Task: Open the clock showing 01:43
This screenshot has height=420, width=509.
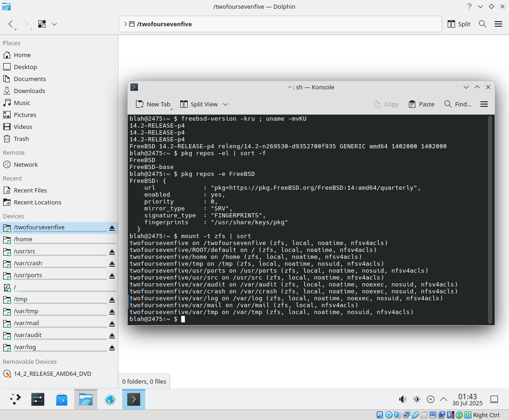Action: pos(468,399)
